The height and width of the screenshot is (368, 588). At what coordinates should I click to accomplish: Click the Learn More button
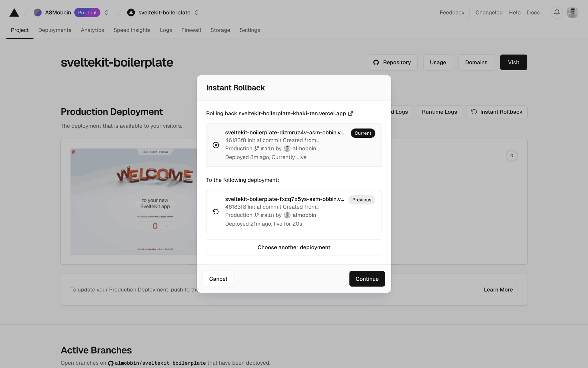tap(498, 289)
